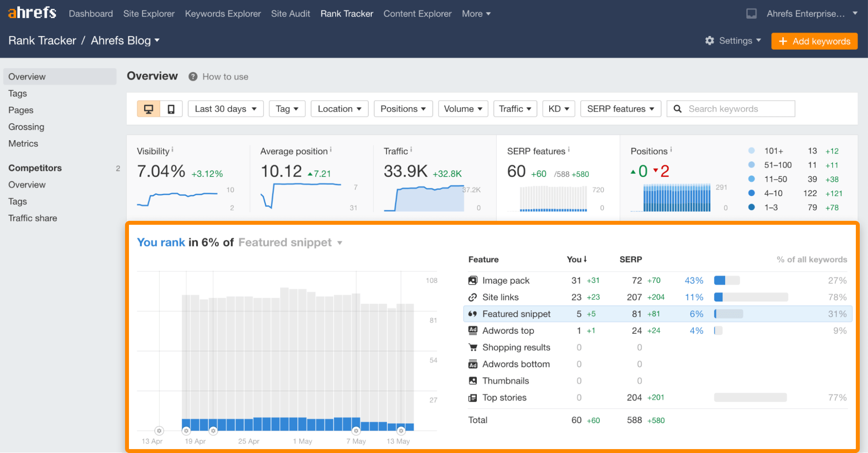Viewport: 868px width, 453px height.
Task: Click the Ahrefs logo
Action: pyautogui.click(x=32, y=13)
